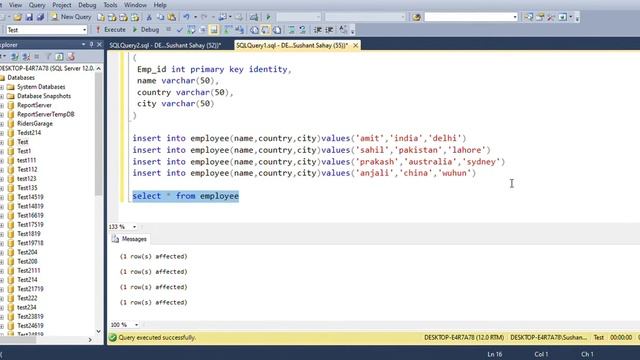This screenshot has height=360, width=640.
Task: Click Decrease Indent icon
Action: pos(318,30)
